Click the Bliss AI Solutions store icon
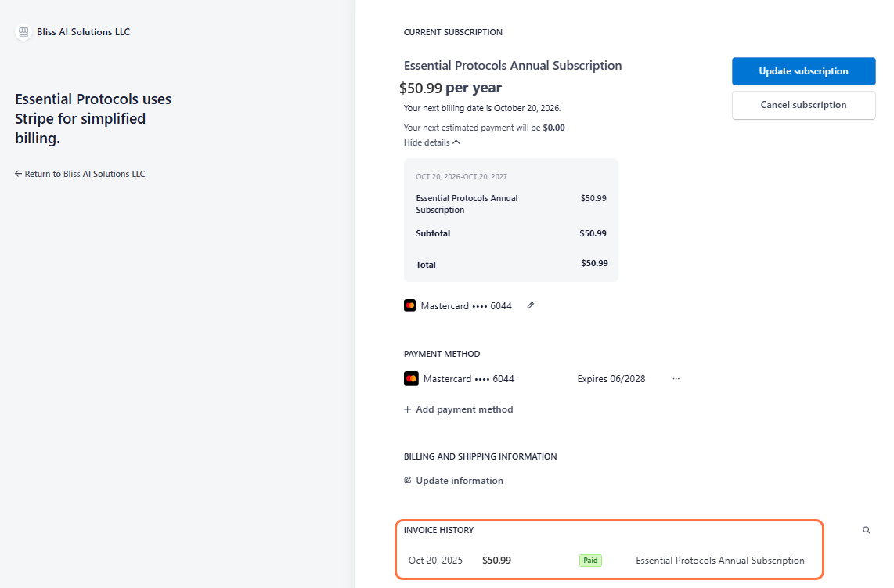The width and height of the screenshot is (894, 588). 23,32
